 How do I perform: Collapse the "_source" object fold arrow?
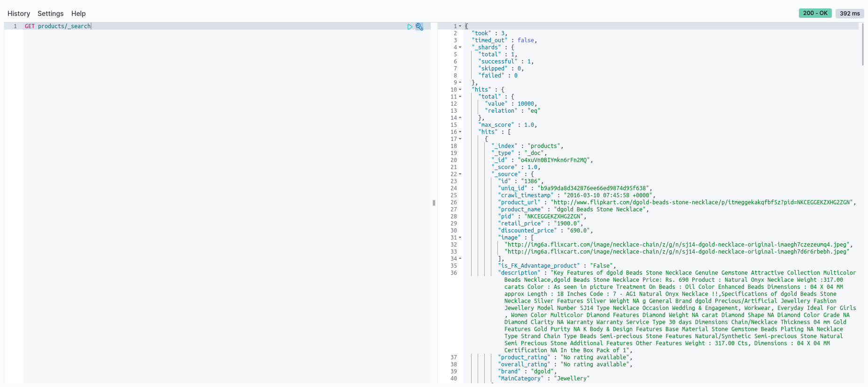460,174
